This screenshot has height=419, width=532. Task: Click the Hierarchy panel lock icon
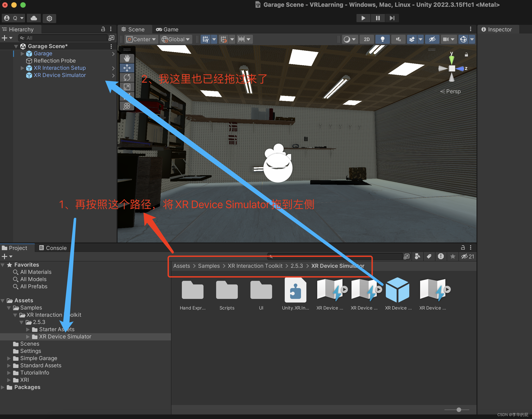[103, 29]
